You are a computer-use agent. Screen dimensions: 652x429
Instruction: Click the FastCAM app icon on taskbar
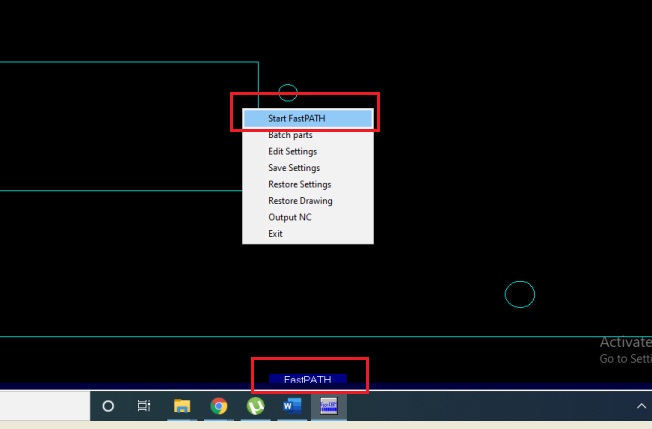[x=328, y=406]
